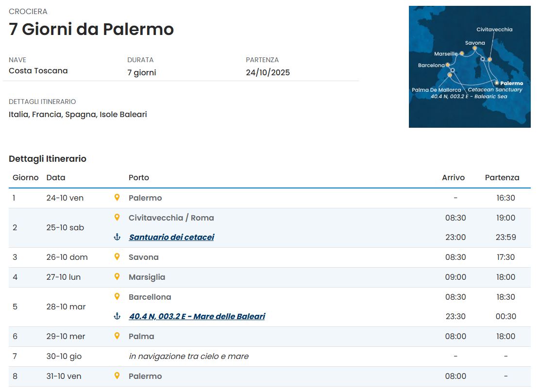Click the location pin next to Palermo day 1

click(117, 197)
